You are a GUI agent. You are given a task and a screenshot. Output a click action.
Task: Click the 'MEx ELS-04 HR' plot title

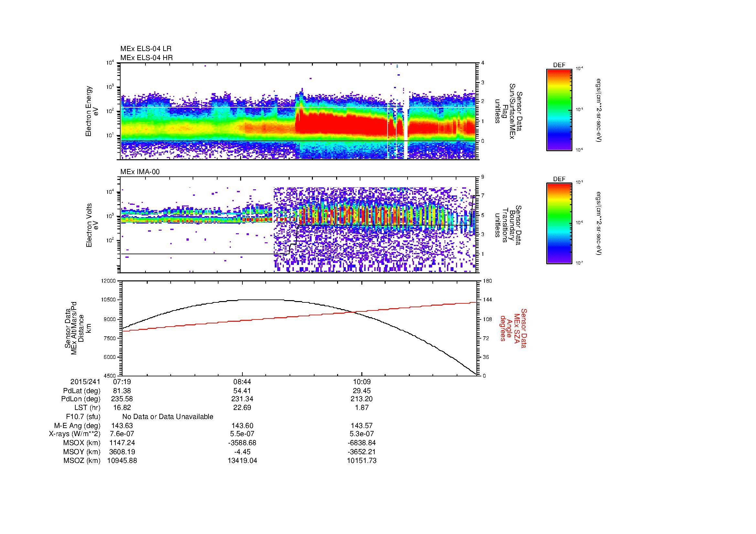(x=146, y=58)
